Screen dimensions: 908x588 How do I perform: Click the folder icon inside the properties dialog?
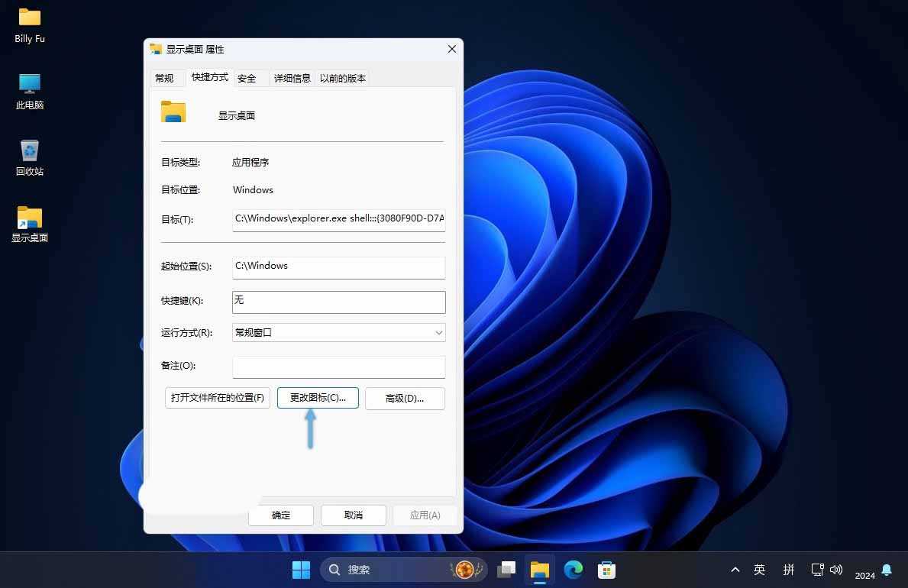[173, 111]
